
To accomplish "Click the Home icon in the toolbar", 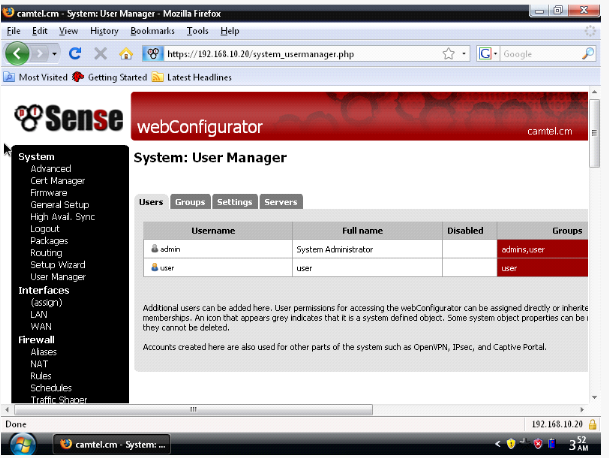I will (126, 54).
